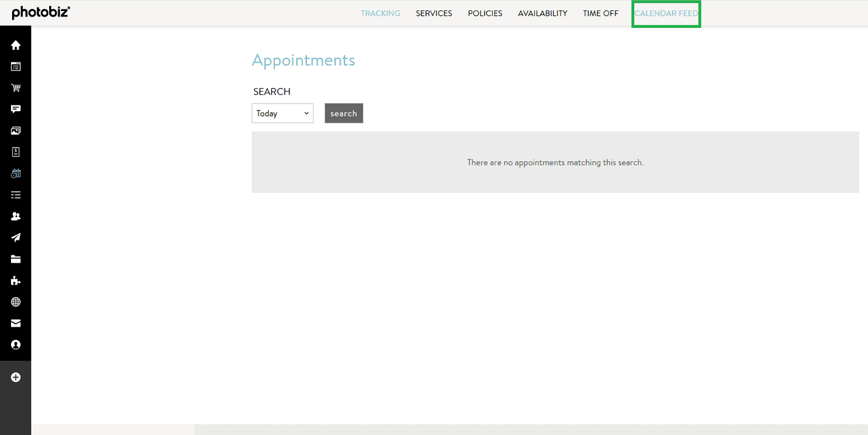Image resolution: width=868 pixels, height=435 pixels.
Task: Click the chat bubble icon in sidebar
Action: (16, 109)
